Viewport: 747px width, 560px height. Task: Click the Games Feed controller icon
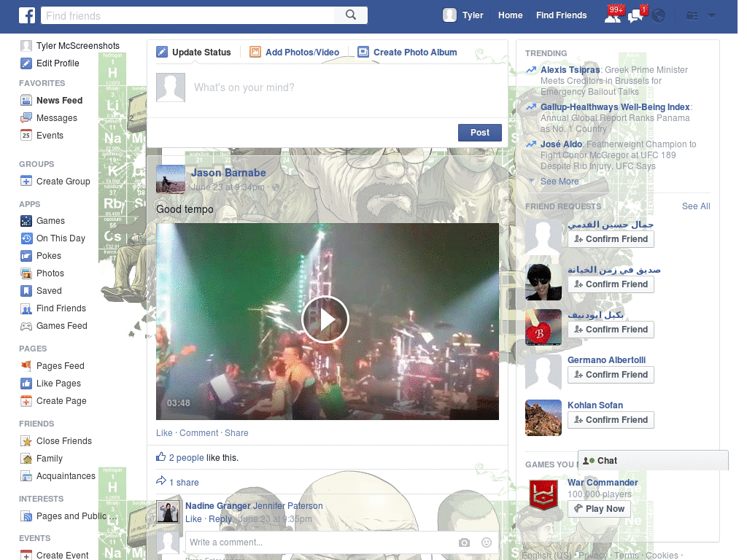click(26, 326)
